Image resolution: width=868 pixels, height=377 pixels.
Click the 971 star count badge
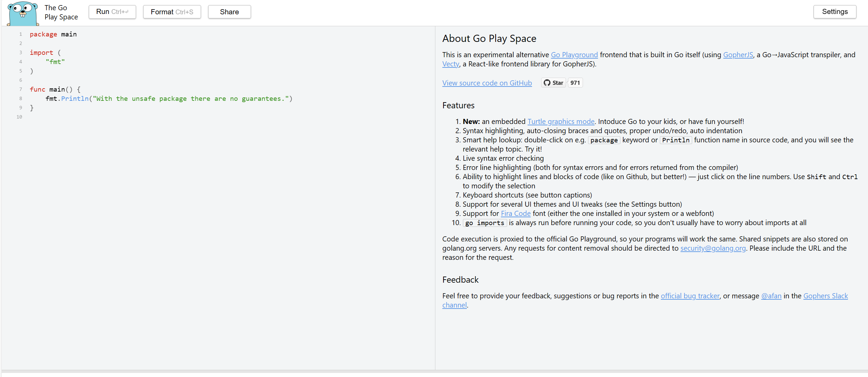tap(575, 83)
